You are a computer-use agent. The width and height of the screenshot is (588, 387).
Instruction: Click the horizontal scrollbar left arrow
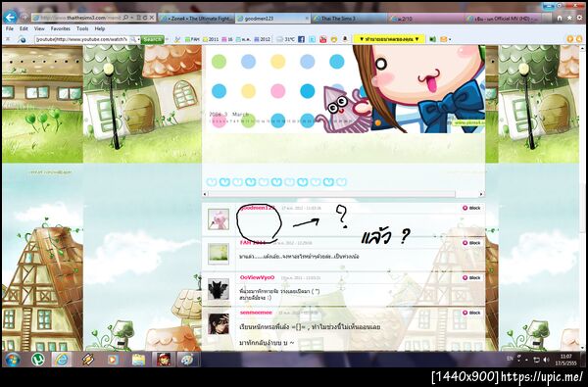click(x=205, y=194)
